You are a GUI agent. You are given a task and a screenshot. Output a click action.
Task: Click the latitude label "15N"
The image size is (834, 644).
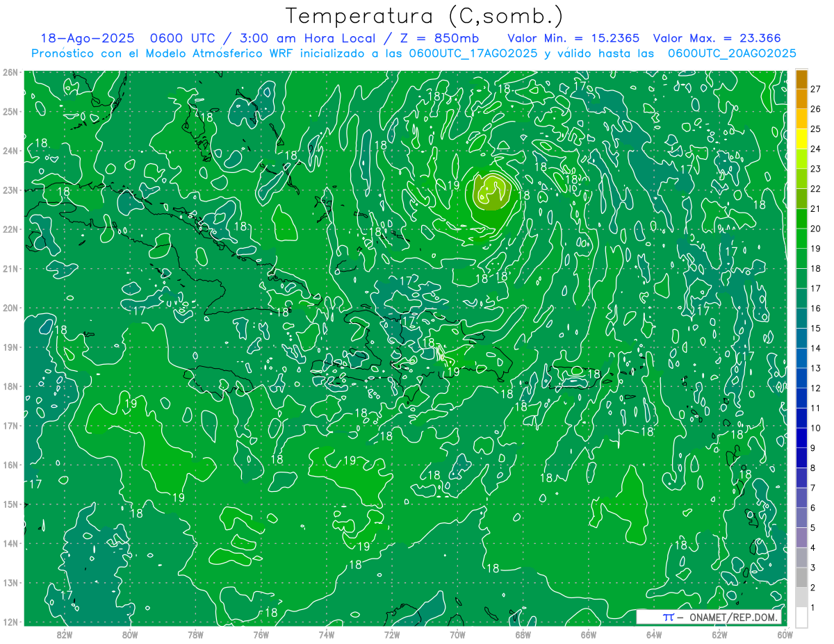pos(10,504)
